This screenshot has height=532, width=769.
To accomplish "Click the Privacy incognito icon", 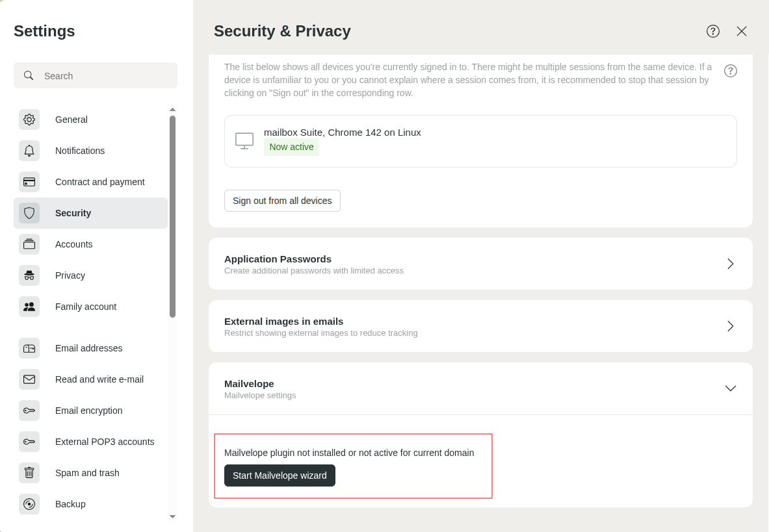I will 29,275.
